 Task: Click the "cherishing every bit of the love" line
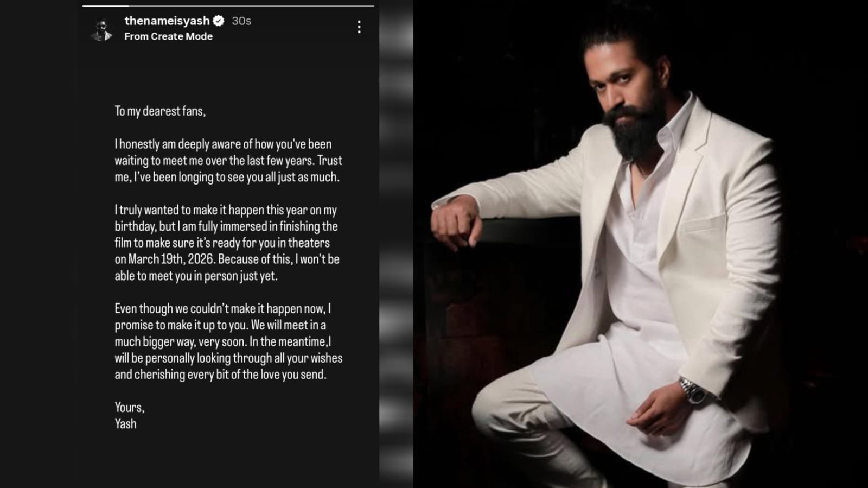[x=220, y=375]
